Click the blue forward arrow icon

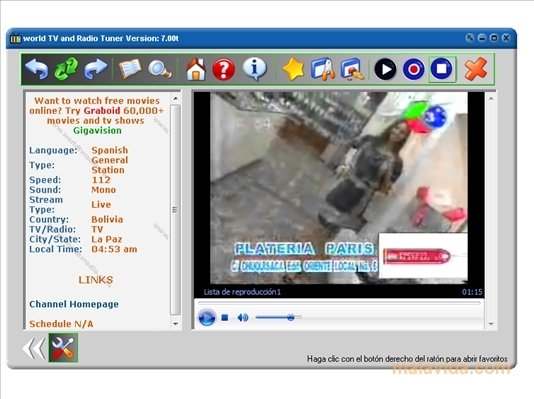pos(95,69)
